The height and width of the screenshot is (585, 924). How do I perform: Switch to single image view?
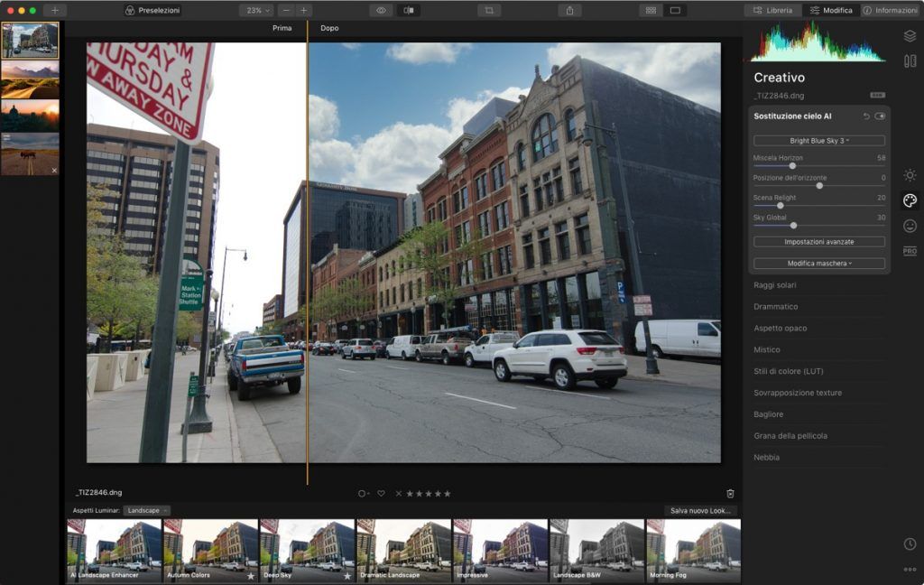coord(675,10)
